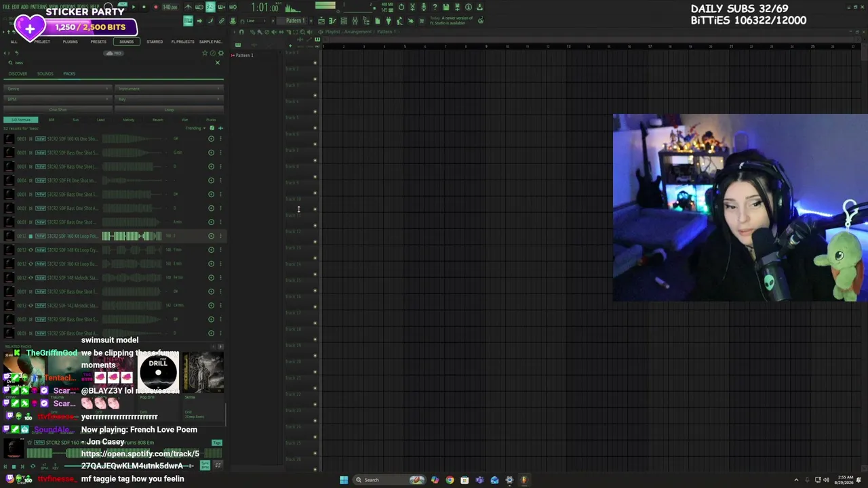Mute Track 22 with its green dot
Viewport: 868px width, 488px height.
tap(315, 405)
